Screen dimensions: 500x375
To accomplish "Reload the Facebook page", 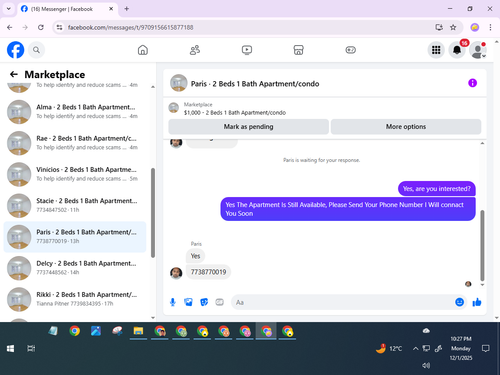I will (x=41, y=27).
